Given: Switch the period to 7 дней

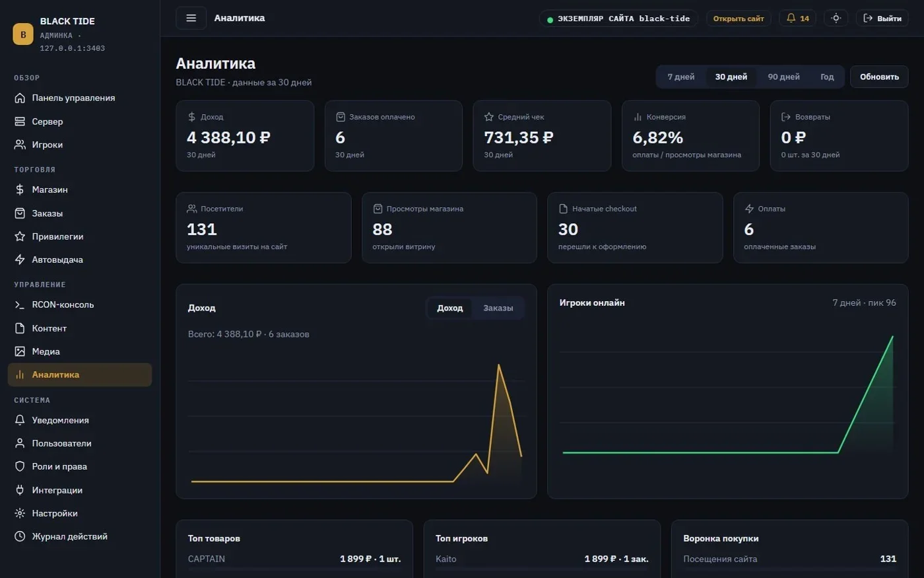Looking at the screenshot, I should coord(680,77).
